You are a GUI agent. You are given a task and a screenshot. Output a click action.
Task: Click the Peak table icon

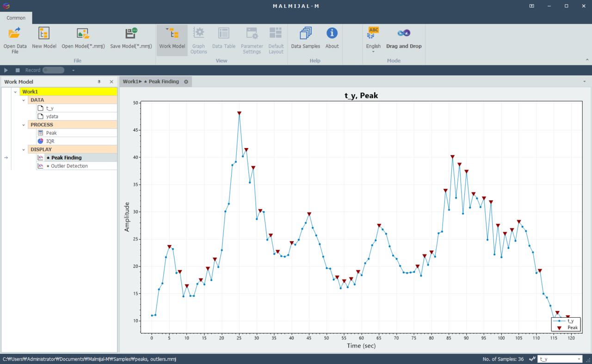[40, 133]
